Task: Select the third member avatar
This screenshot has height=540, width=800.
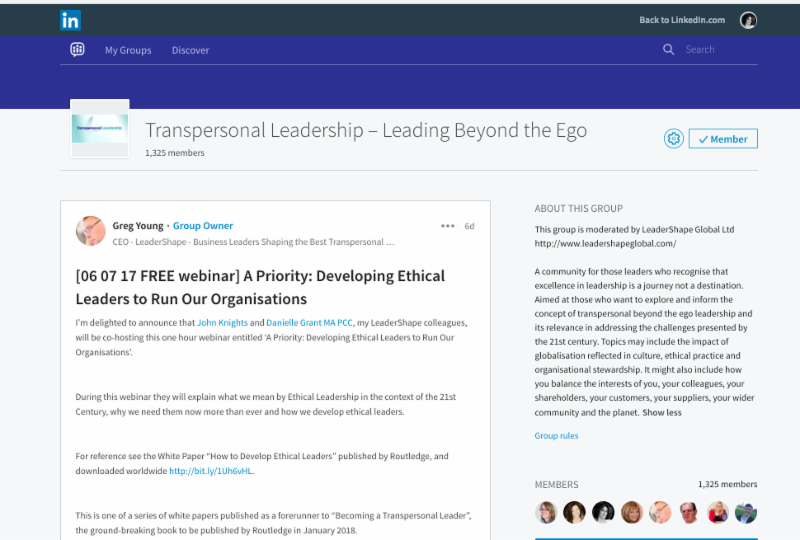Action: coord(603,512)
